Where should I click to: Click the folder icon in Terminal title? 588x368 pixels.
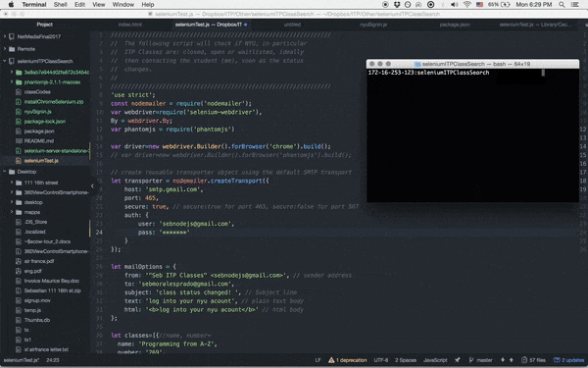[417, 64]
